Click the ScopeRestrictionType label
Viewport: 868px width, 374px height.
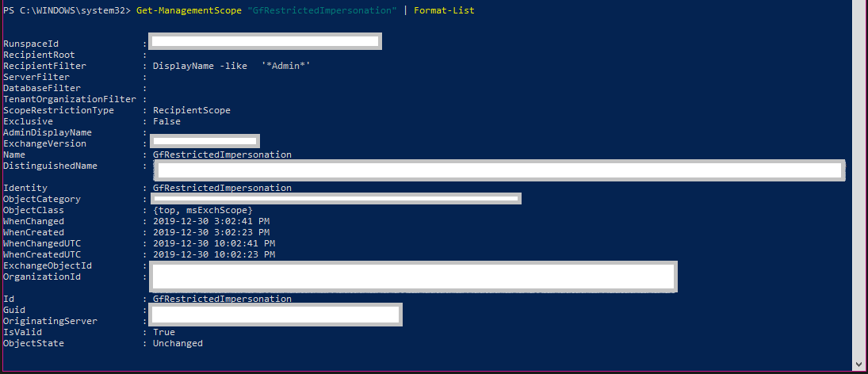point(59,110)
